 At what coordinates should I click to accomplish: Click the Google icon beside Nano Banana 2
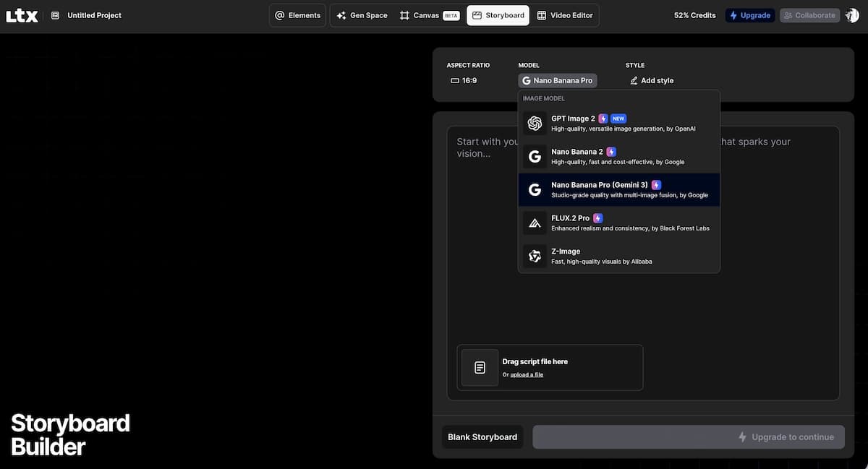point(535,157)
